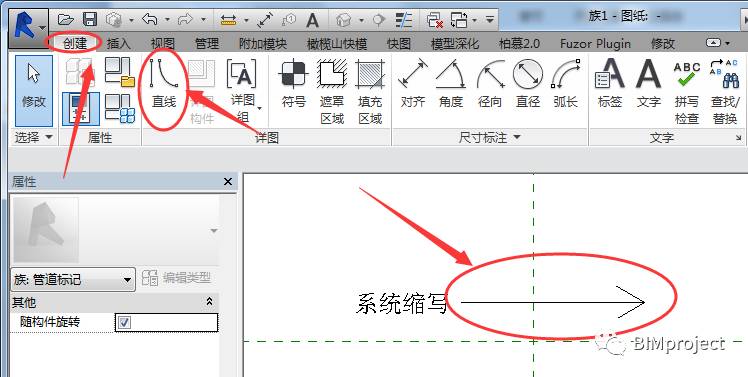Click the Family Category and Parameters icon
Image resolution: width=748 pixels, height=377 pixels.
click(x=120, y=71)
